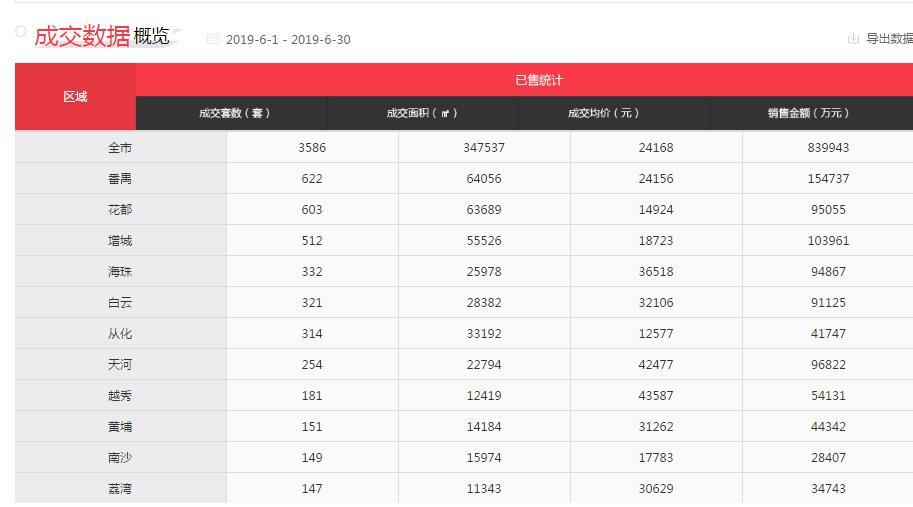Select the 已售统计 header band
The image size is (913, 507).
(x=538, y=80)
